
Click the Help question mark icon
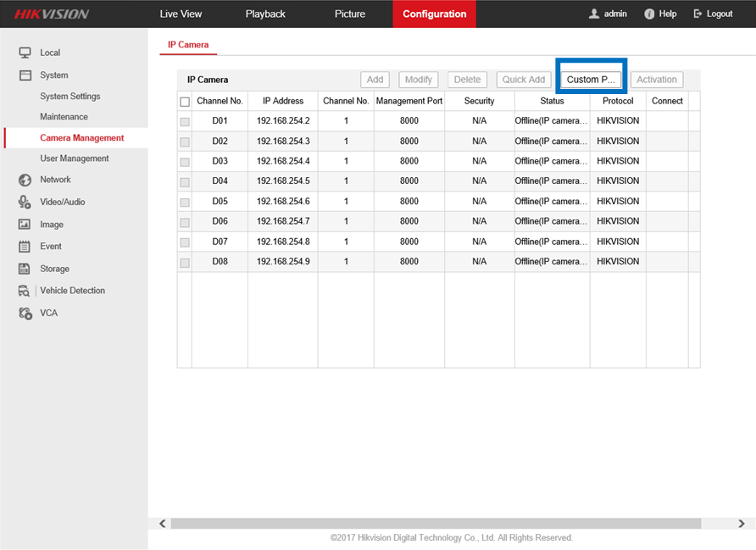point(649,14)
